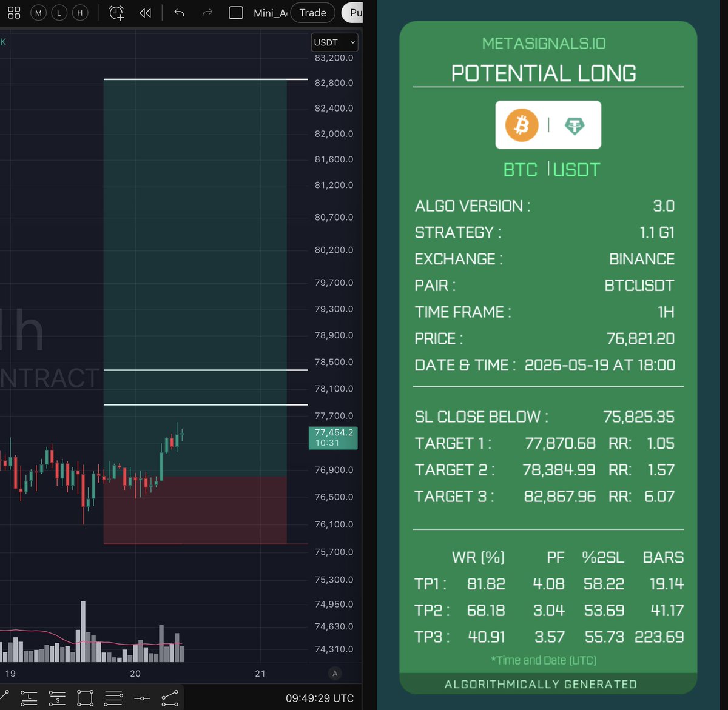728x710 pixels.
Task: Click the TIME FRAME value 1H
Action: click(x=666, y=312)
